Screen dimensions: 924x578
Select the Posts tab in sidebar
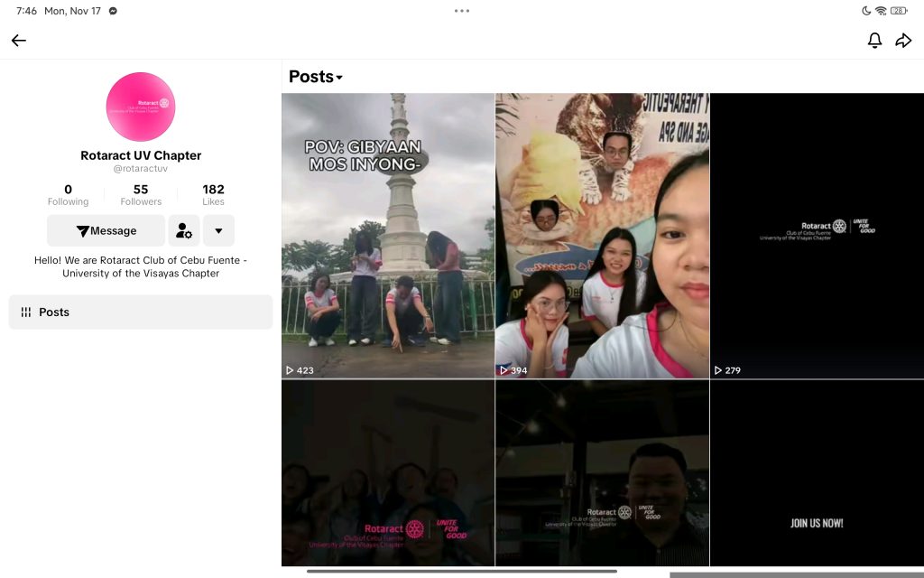click(141, 312)
